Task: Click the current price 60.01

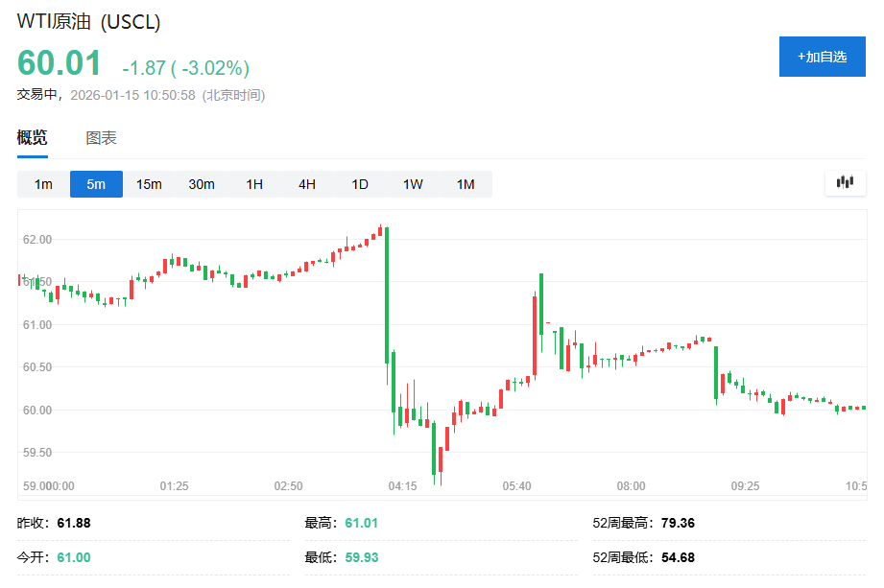Action: coord(60,64)
